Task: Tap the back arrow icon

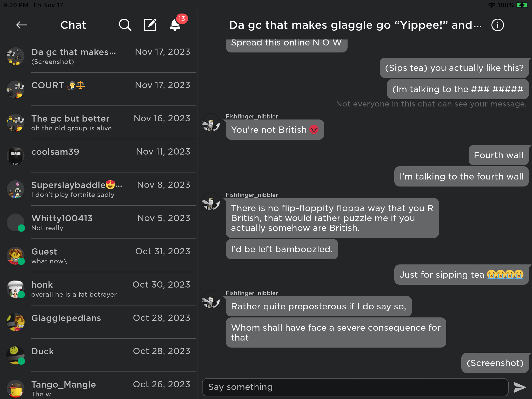Action: 22,25
